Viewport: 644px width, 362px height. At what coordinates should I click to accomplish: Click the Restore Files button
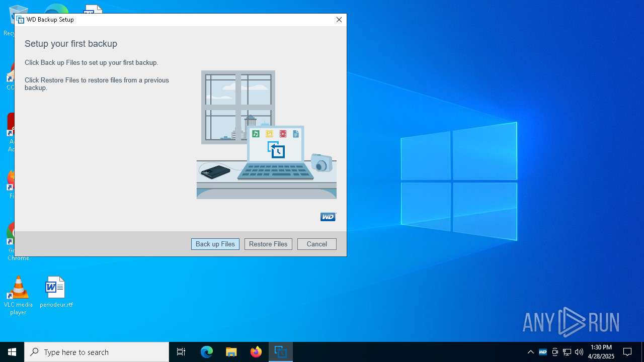point(268,244)
